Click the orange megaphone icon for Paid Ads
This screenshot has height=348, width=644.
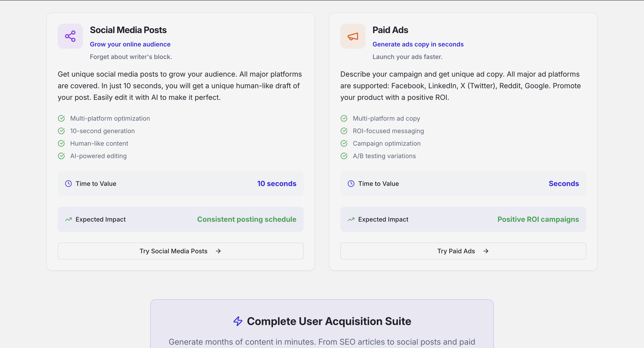coord(352,36)
